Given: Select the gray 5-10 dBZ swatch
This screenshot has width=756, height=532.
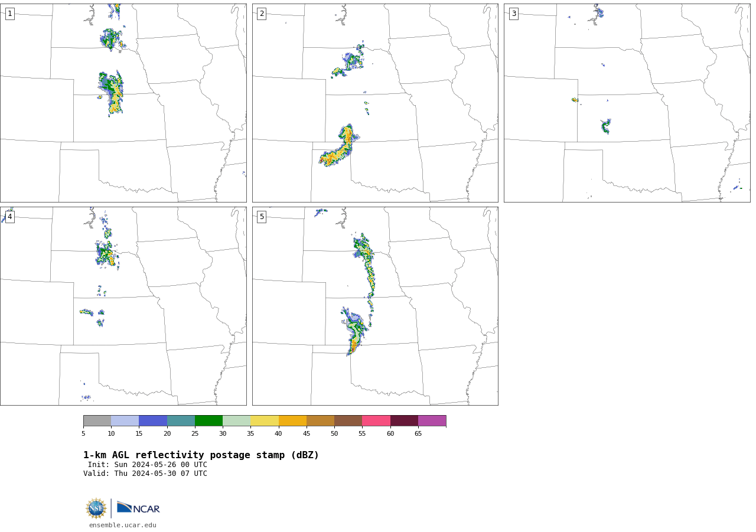Looking at the screenshot, I should (97, 420).
